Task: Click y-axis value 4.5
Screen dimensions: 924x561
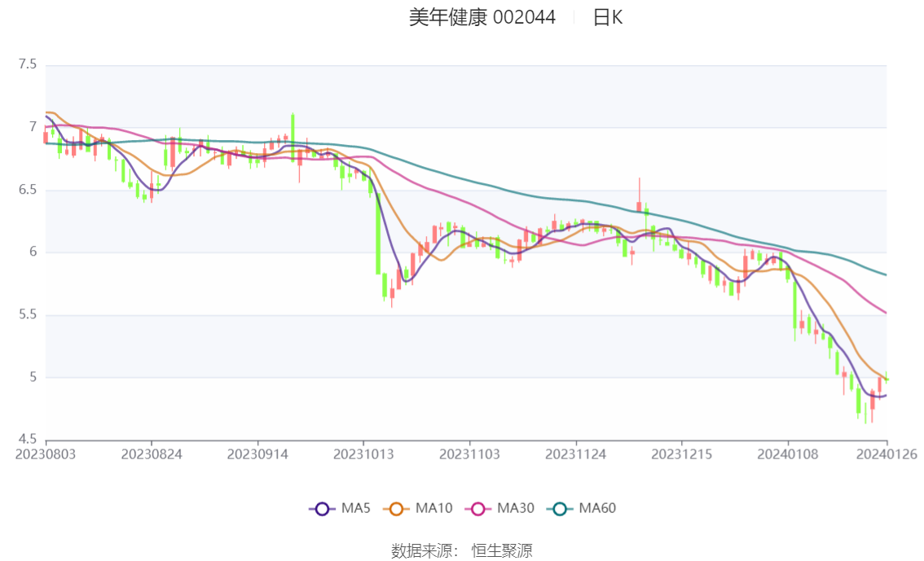Action: coord(28,439)
